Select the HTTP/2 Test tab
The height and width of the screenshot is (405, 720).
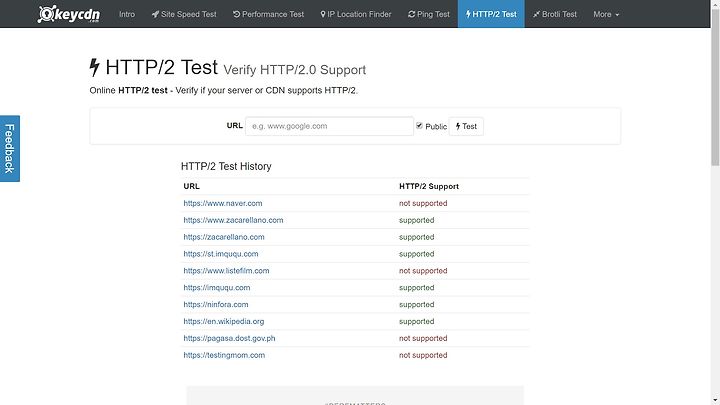pyautogui.click(x=491, y=14)
